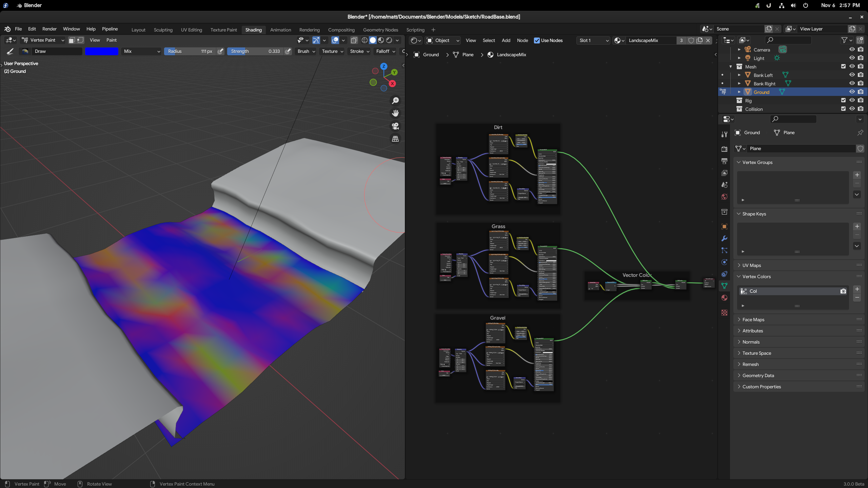Screen dimensions: 868x488
Task: Click the viewport zoom magnifier icon
Action: (x=395, y=101)
